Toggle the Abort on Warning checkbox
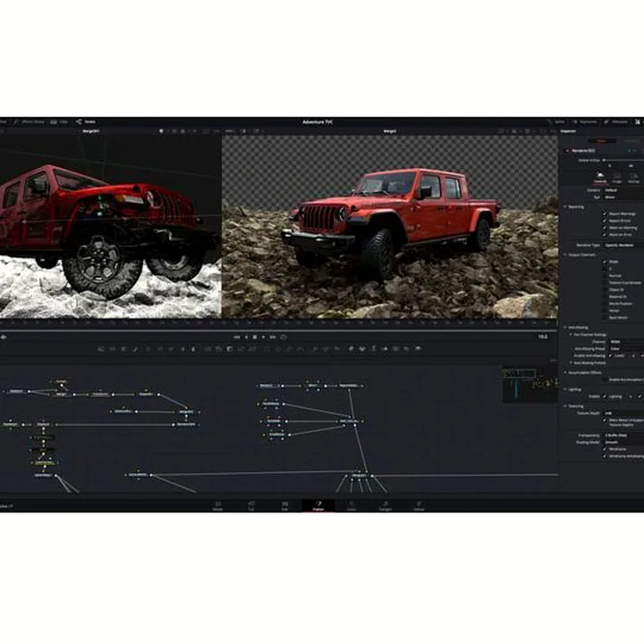The width and height of the screenshot is (644, 644). 605,228
